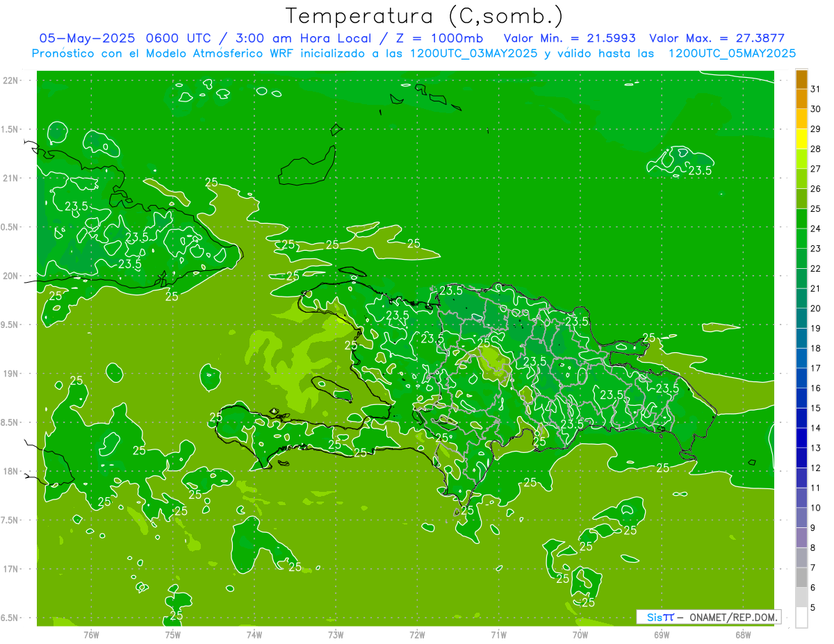Image resolution: width=834 pixels, height=644 pixels.
Task: Click the legend value "31" on the color scale
Action: [816, 89]
